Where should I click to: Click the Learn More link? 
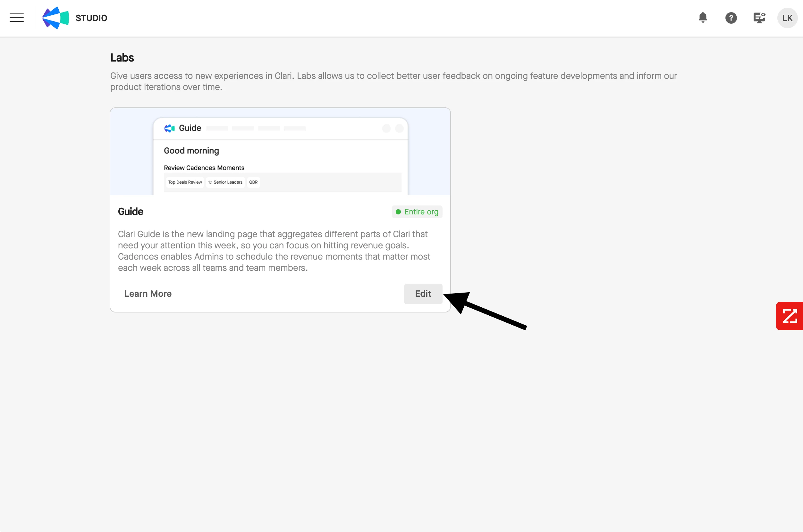[148, 294]
